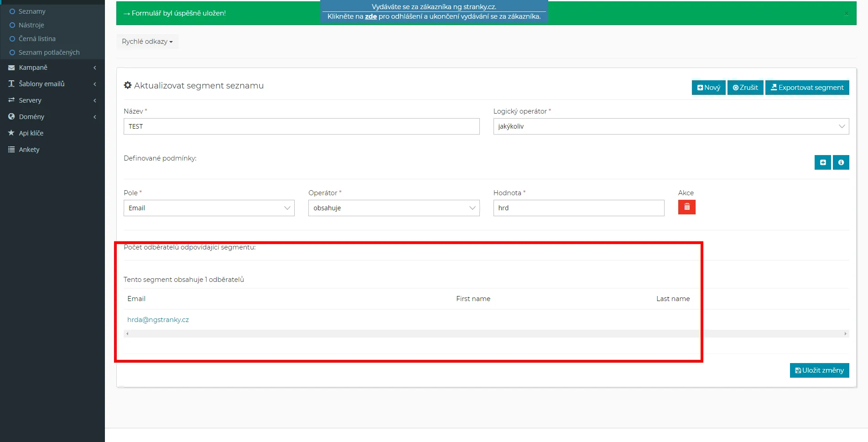Open the hrda@ngstranky.cz subscriber link
Screen dimensions: 868x442
click(158, 320)
